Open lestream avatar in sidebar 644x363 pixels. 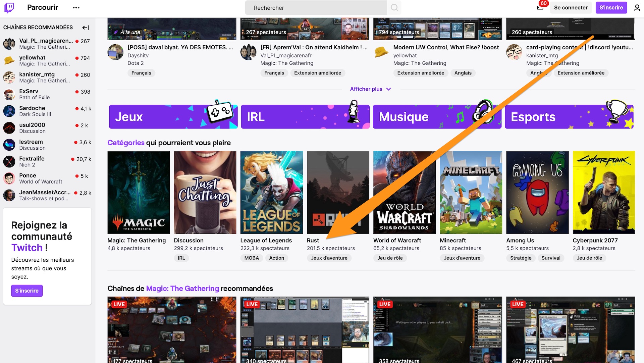(9, 145)
